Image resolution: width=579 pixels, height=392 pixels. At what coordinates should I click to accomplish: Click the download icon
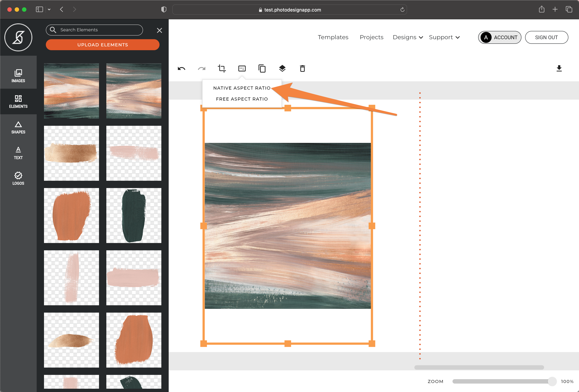tap(559, 69)
